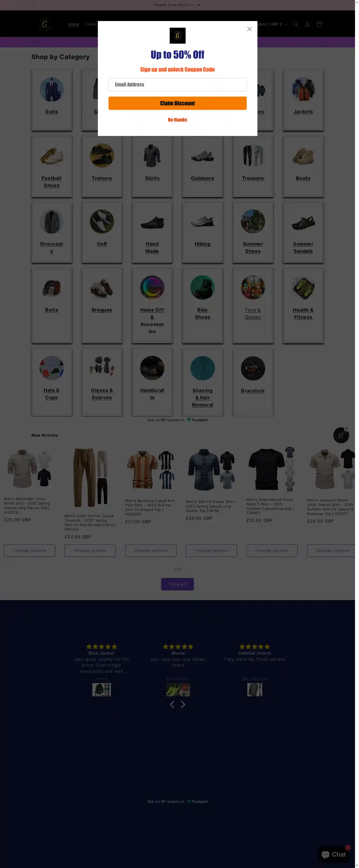Viewport: 359px width, 868px height.
Task: Go to next review with right chevron
Action: tap(183, 704)
